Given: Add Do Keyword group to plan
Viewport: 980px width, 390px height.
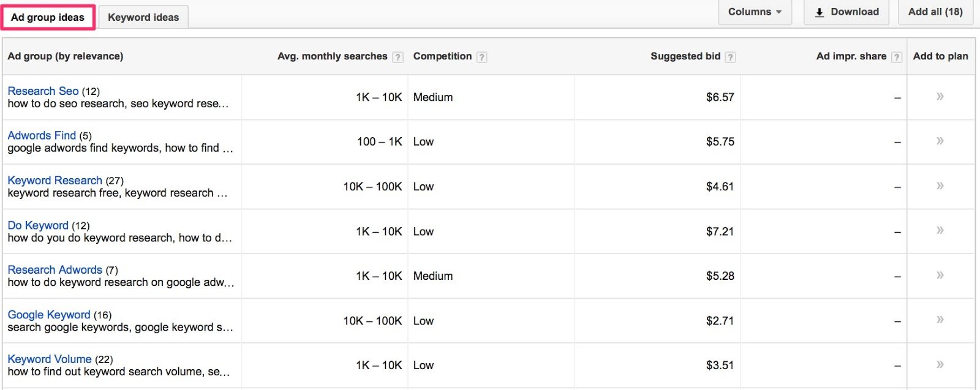Looking at the screenshot, I should (940, 230).
